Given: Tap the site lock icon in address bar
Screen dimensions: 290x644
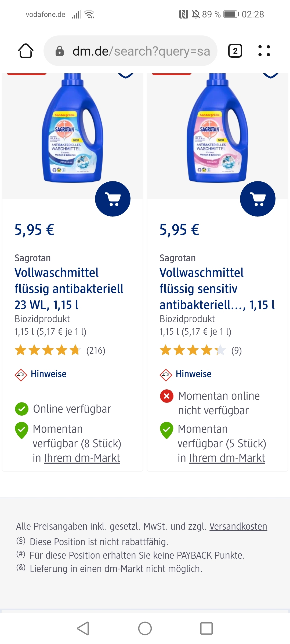Looking at the screenshot, I should 60,51.
